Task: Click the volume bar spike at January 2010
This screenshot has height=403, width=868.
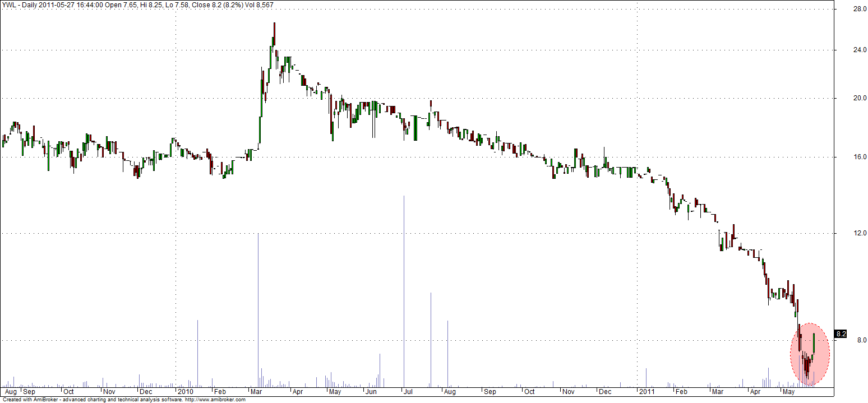Action: 197,353
